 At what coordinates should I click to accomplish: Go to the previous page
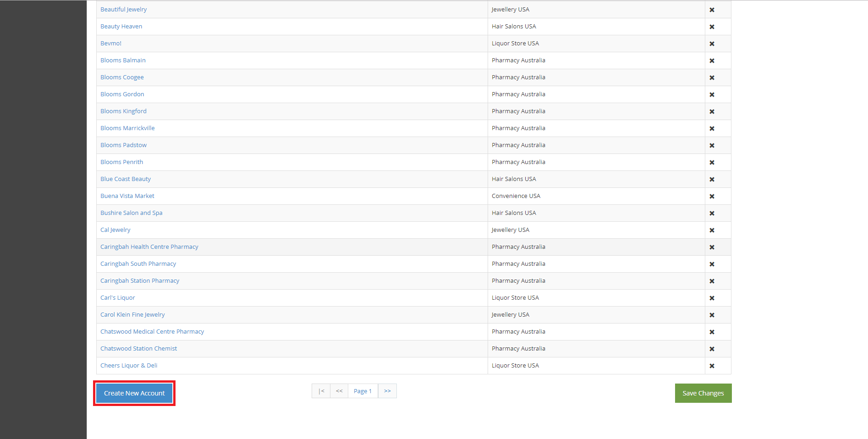339,391
